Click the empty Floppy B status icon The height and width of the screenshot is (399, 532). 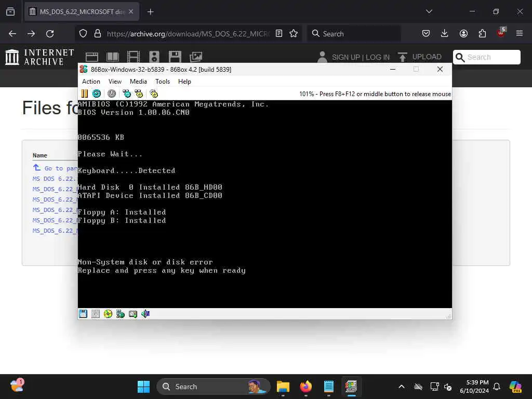point(96,314)
